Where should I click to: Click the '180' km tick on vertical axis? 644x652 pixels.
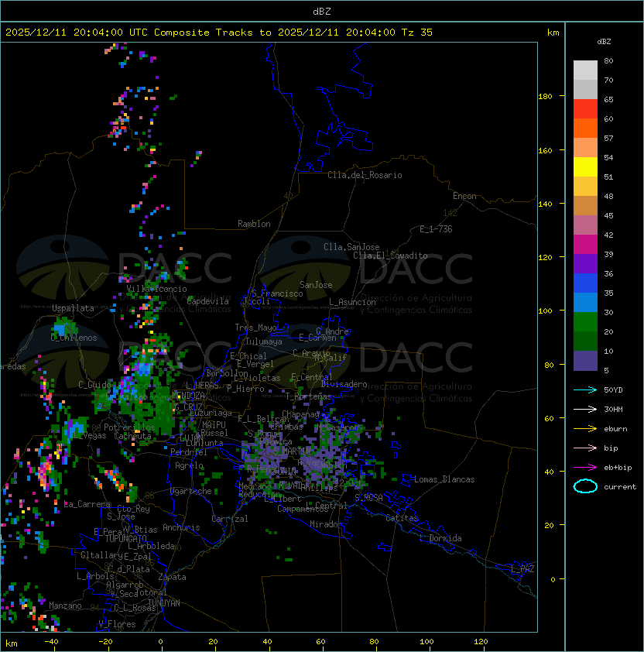(545, 97)
